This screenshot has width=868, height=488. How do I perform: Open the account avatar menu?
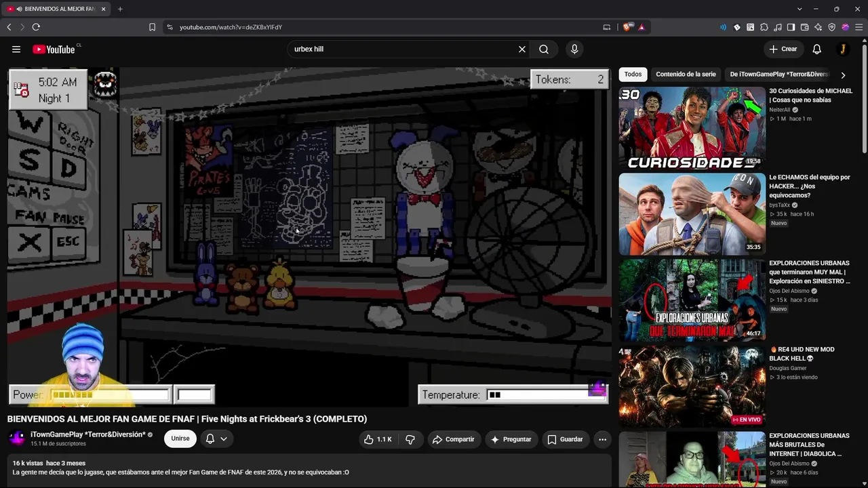[x=843, y=49]
